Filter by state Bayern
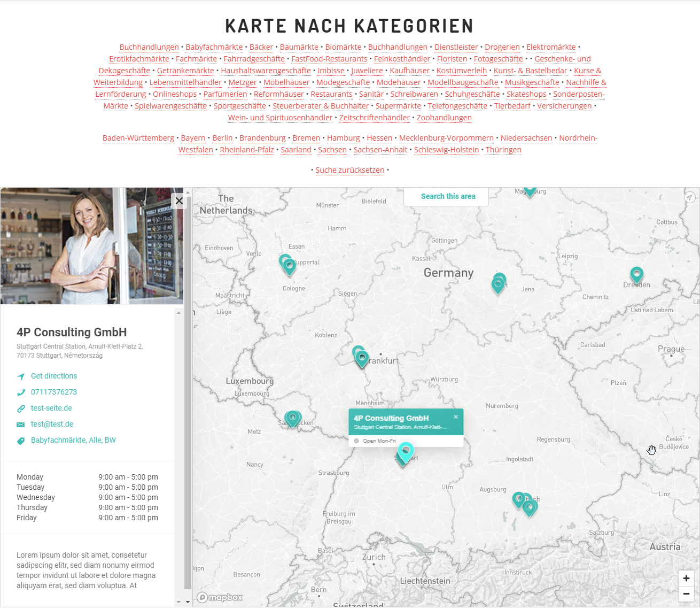The width and height of the screenshot is (700, 609). 193,138
